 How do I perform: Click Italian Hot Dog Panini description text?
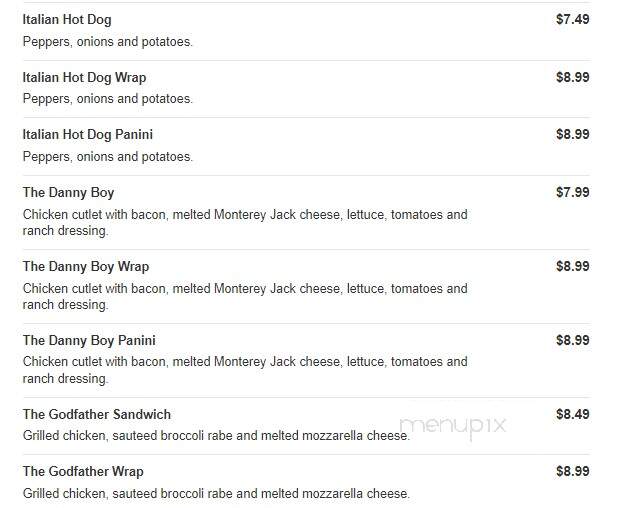(x=108, y=157)
